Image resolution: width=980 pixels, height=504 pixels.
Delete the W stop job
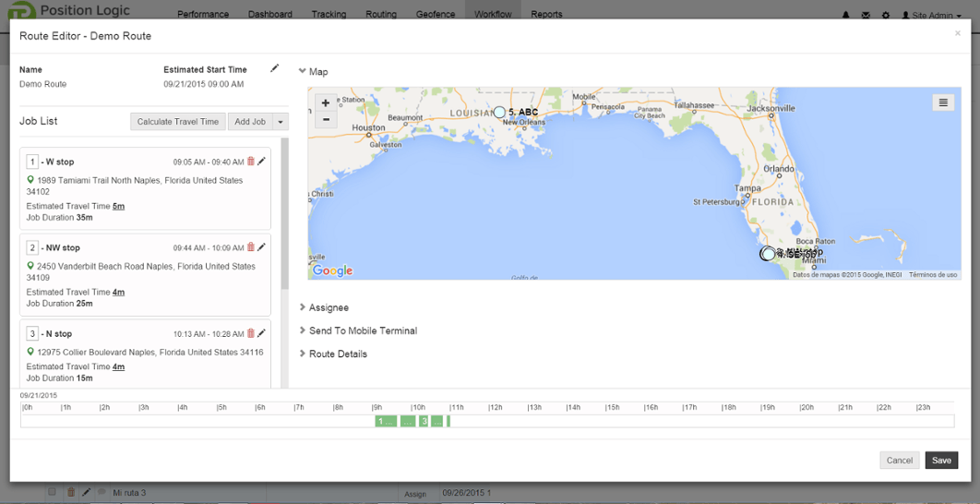pos(251,162)
